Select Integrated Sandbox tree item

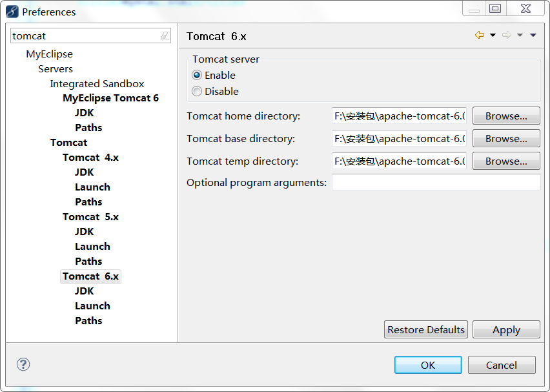97,83
